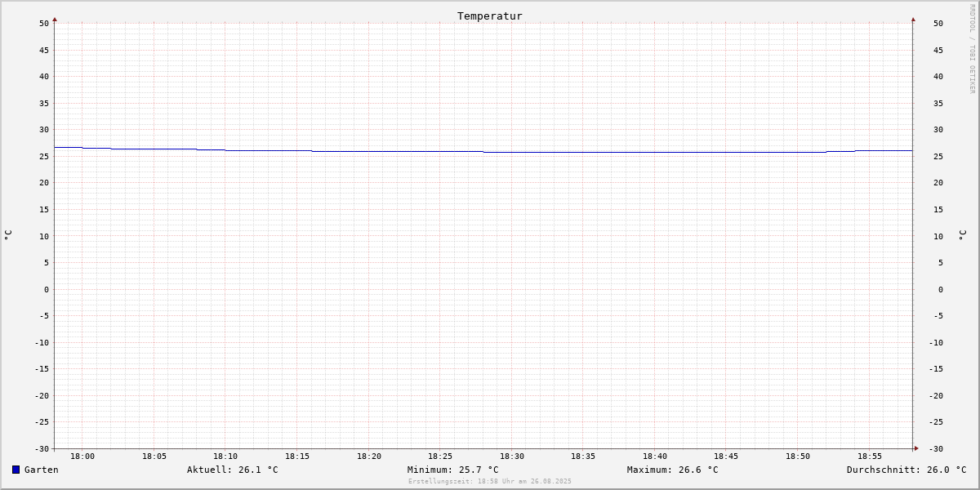Click the 18:10 time axis label
The height and width of the screenshot is (490, 980).
(225, 457)
